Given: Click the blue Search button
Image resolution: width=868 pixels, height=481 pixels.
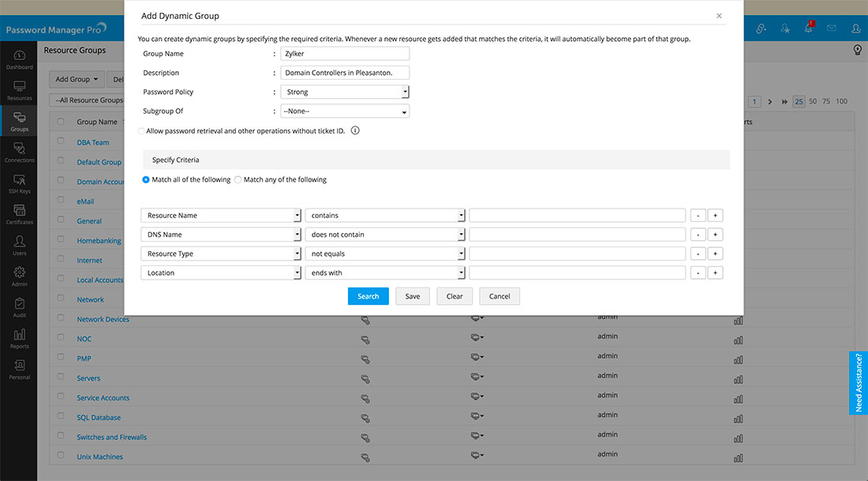Looking at the screenshot, I should (368, 296).
